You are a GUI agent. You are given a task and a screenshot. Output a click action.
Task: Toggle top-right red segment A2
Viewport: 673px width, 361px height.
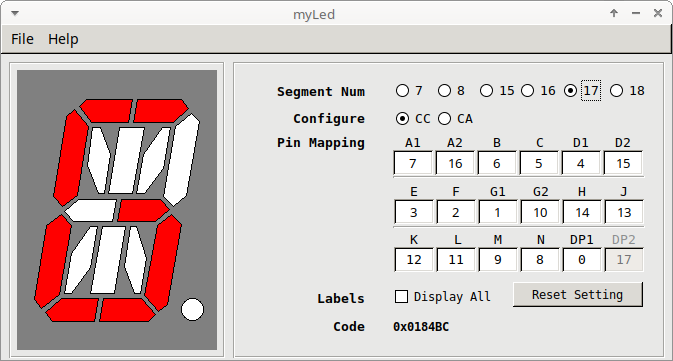click(x=161, y=111)
